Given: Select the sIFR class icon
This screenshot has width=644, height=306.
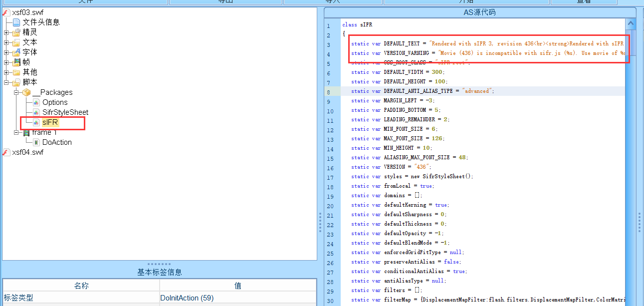Looking at the screenshot, I should click(x=36, y=122).
